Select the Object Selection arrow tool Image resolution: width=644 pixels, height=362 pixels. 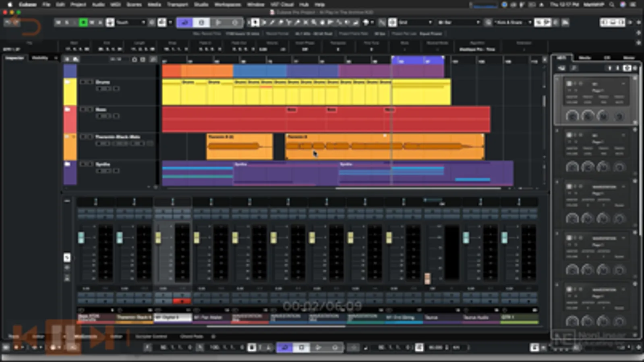tap(255, 23)
